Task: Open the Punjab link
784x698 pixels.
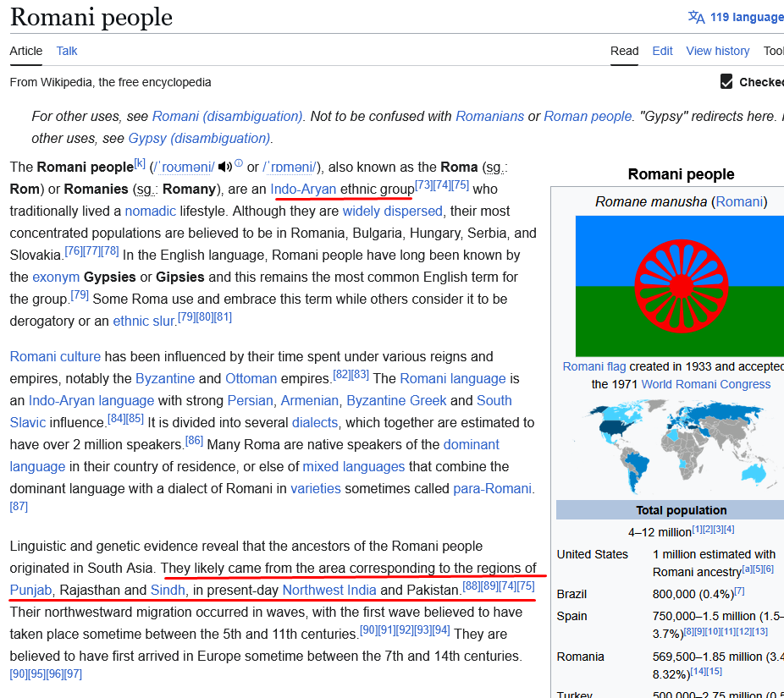Action: 31,590
